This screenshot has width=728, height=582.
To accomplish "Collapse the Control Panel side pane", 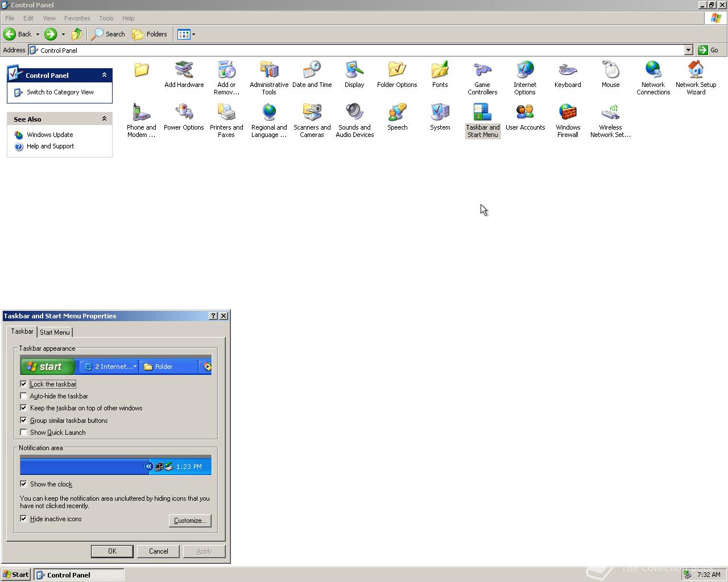I will (x=104, y=75).
